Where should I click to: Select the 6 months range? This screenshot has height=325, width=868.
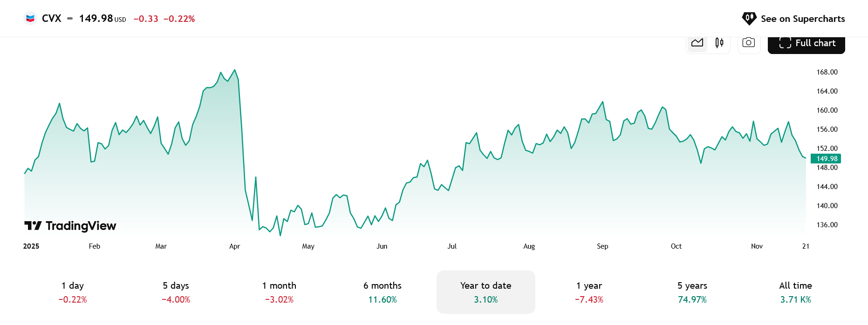click(x=383, y=292)
